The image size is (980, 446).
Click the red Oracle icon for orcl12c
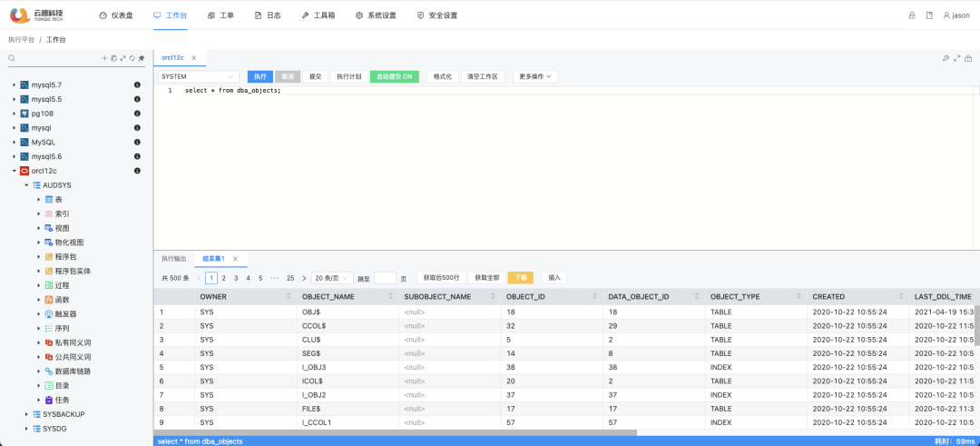coord(24,171)
